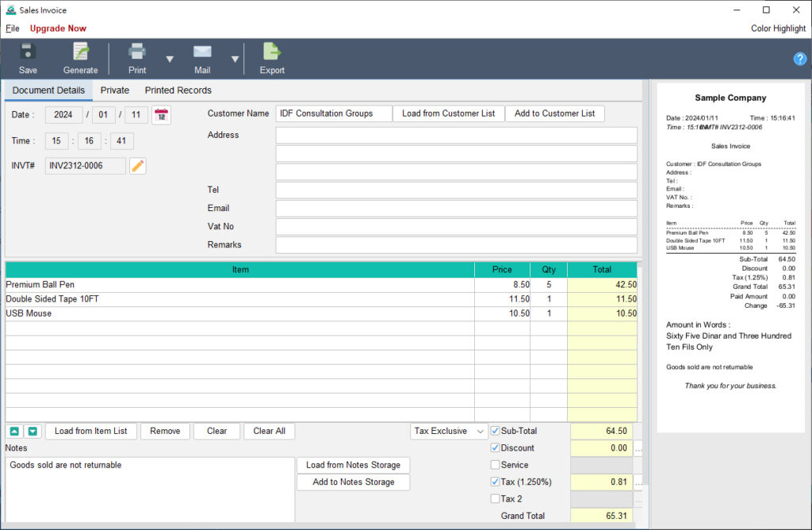Click Load from Customer List button

(x=449, y=113)
